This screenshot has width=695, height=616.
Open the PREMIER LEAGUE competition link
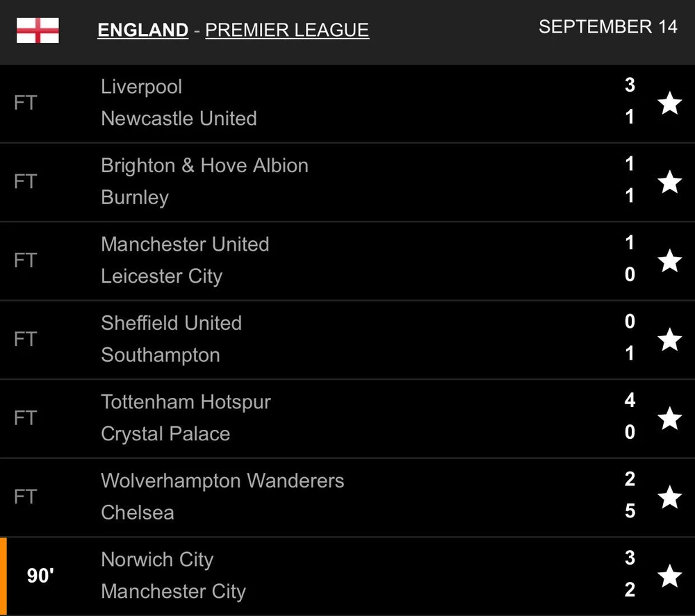point(287,31)
